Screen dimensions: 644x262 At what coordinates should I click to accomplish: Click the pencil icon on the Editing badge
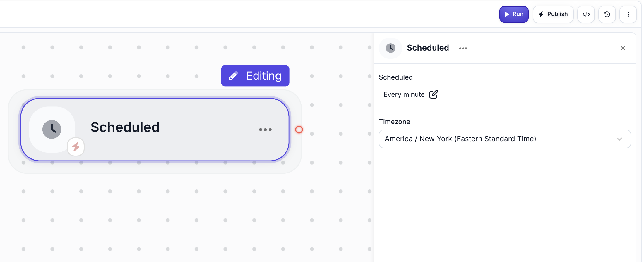tap(233, 75)
